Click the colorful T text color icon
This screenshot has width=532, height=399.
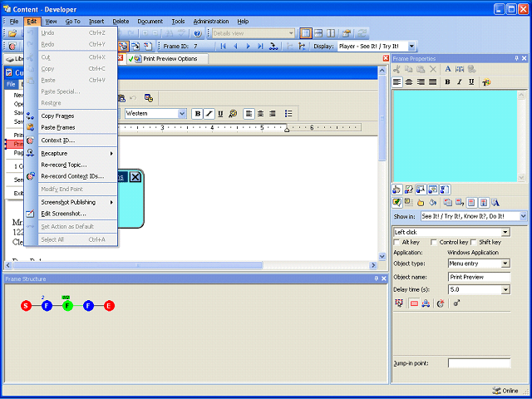pyautogui.click(x=486, y=82)
